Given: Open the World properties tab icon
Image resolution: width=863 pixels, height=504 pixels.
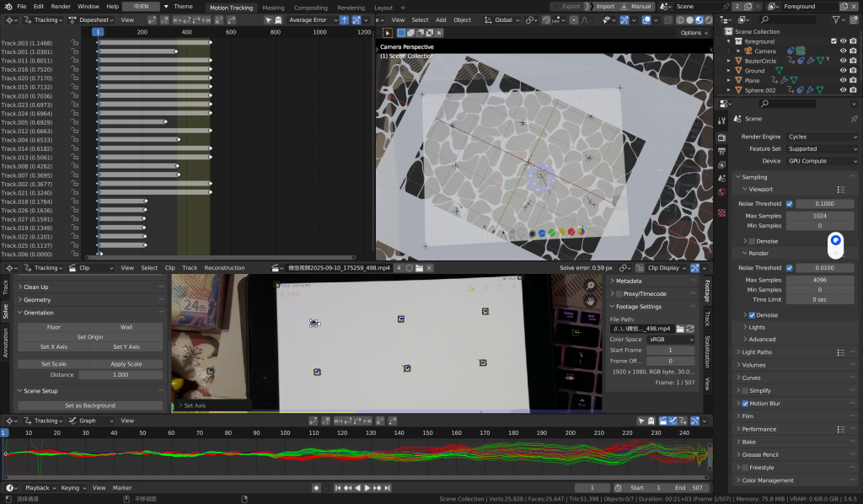Looking at the screenshot, I should point(721,192).
